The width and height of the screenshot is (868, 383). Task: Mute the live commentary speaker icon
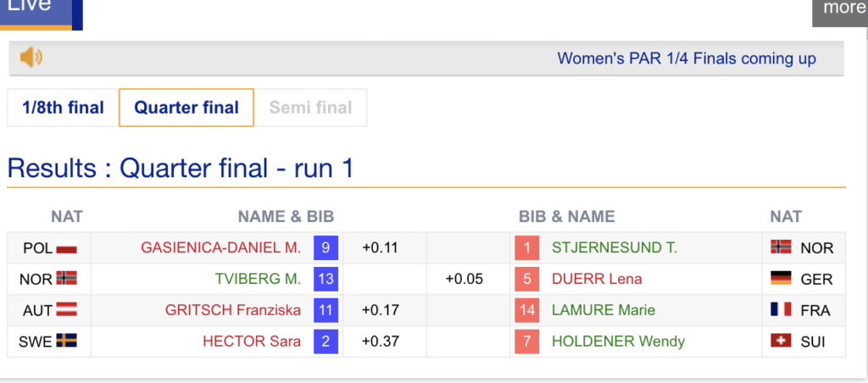click(x=31, y=58)
